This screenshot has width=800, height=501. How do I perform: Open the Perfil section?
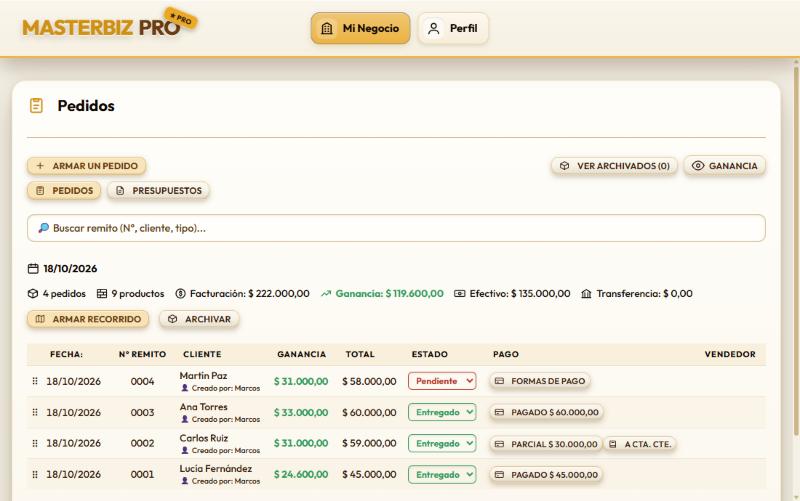[x=453, y=28]
